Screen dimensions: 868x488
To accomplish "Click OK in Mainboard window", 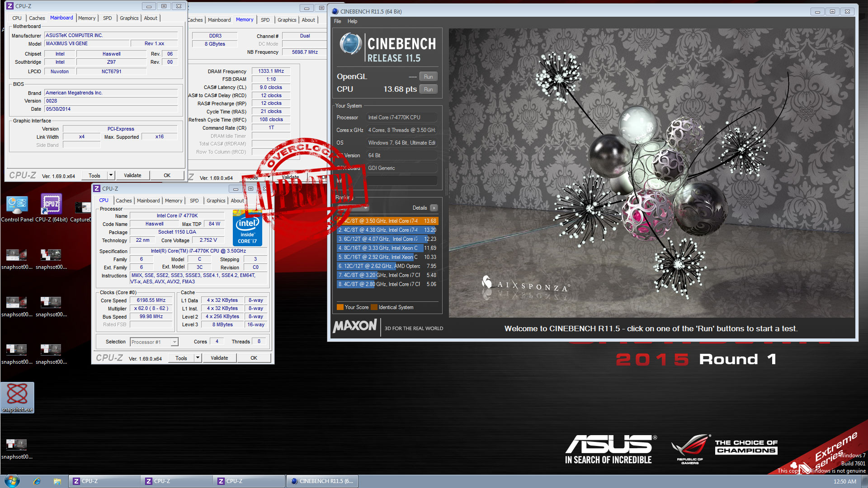I will pyautogui.click(x=167, y=175).
